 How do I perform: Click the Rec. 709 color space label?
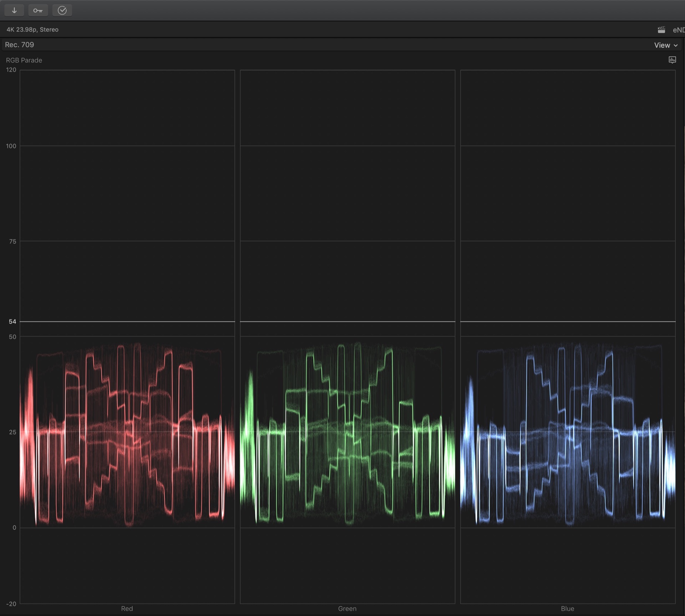tap(20, 45)
